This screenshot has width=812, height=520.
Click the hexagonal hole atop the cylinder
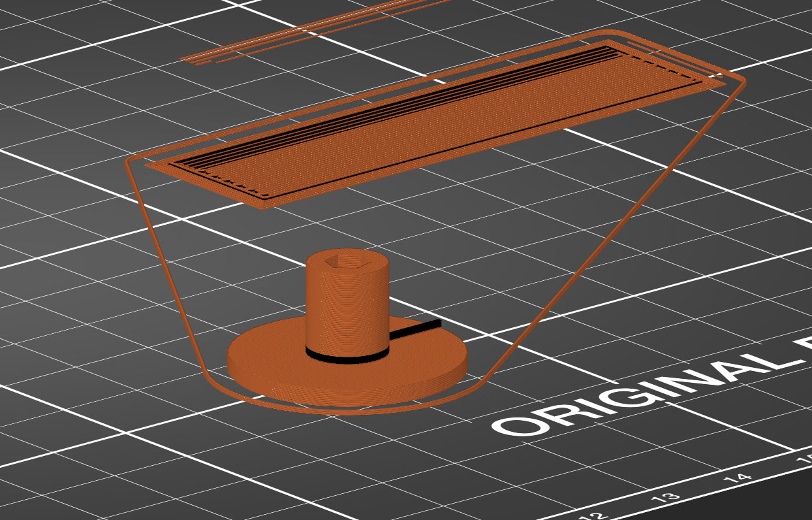348,261
